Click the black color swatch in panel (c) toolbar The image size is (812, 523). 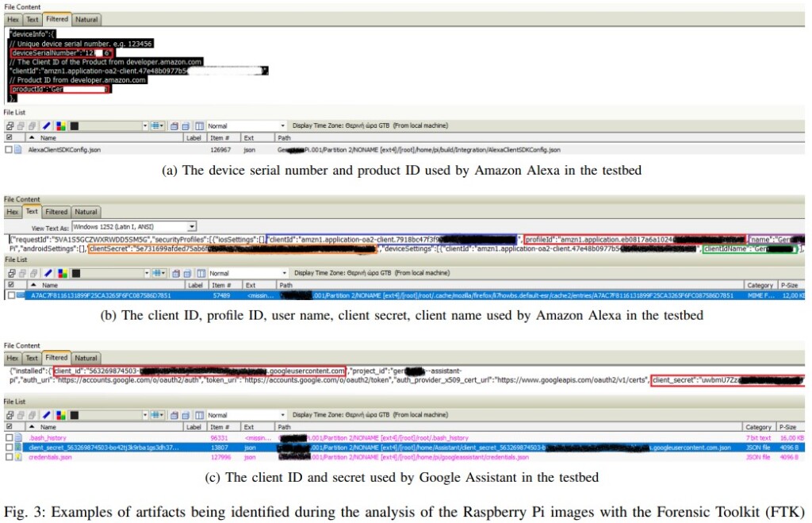tap(74, 415)
